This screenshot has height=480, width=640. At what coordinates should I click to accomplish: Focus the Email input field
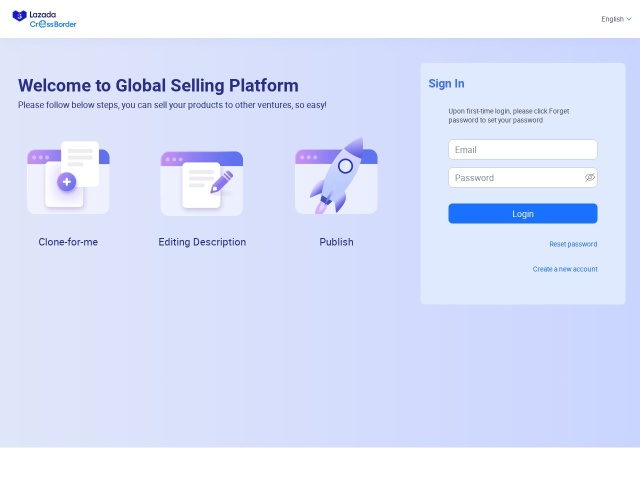click(x=522, y=150)
